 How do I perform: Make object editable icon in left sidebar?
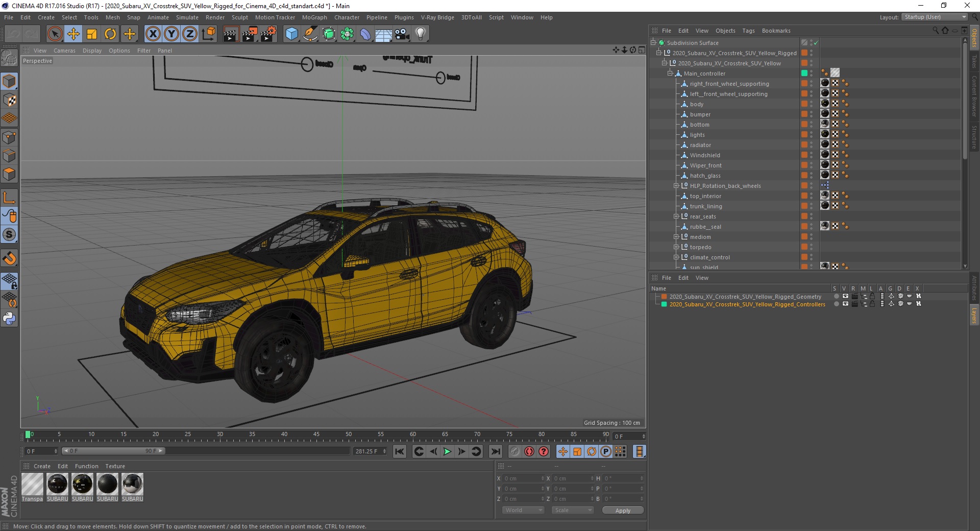point(9,59)
